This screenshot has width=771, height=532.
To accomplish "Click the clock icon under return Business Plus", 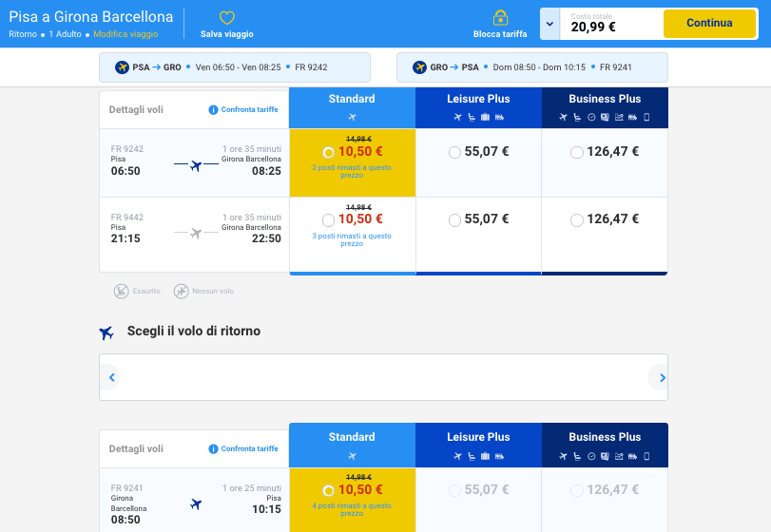I will click(591, 456).
